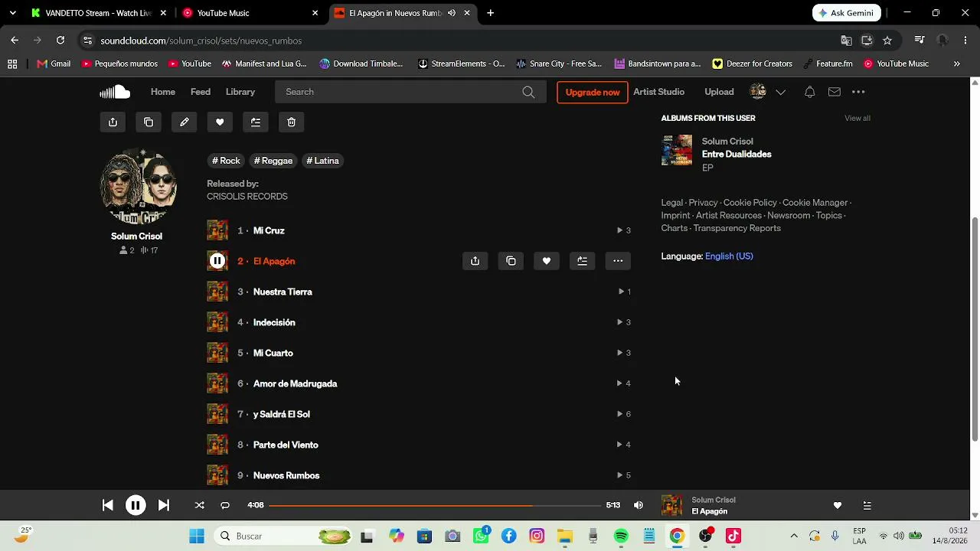The image size is (980, 551).
Task: Add the playlist to Next Up
Action: (x=256, y=122)
